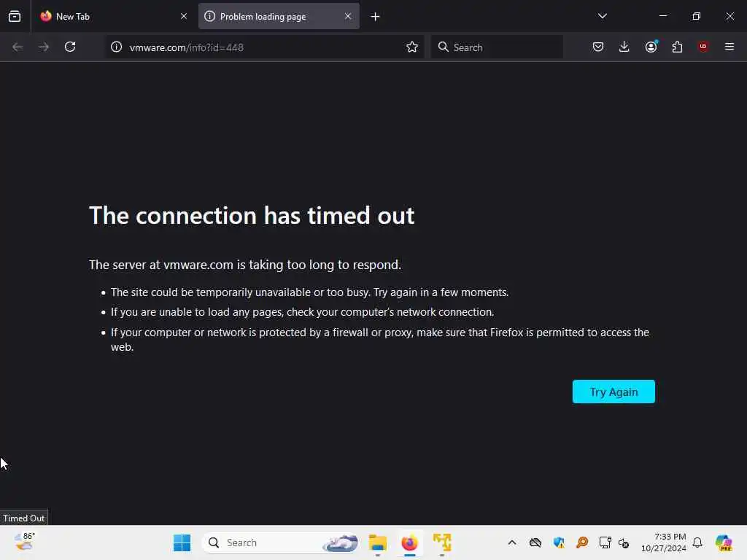Go back one page
Viewport: 747px width, 560px height.
click(x=18, y=47)
